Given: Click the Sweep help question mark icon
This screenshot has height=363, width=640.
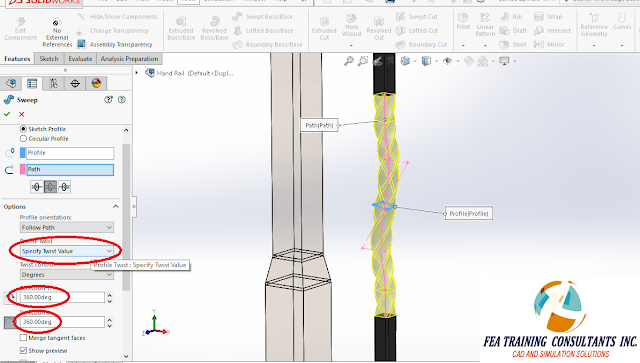Looking at the screenshot, I should click(x=122, y=100).
